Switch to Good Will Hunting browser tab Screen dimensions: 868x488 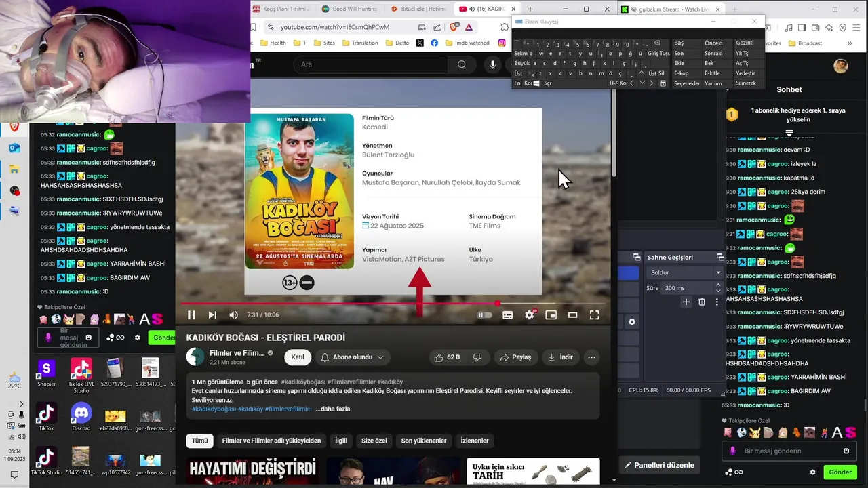click(349, 9)
